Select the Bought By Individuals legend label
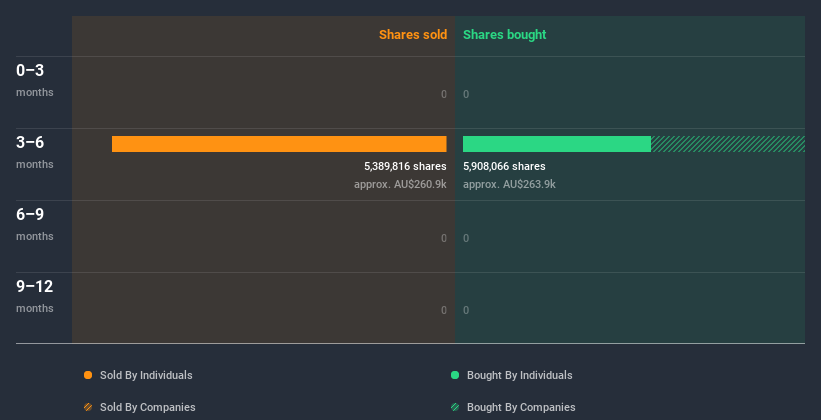Image resolution: width=821 pixels, height=420 pixels. pos(519,375)
